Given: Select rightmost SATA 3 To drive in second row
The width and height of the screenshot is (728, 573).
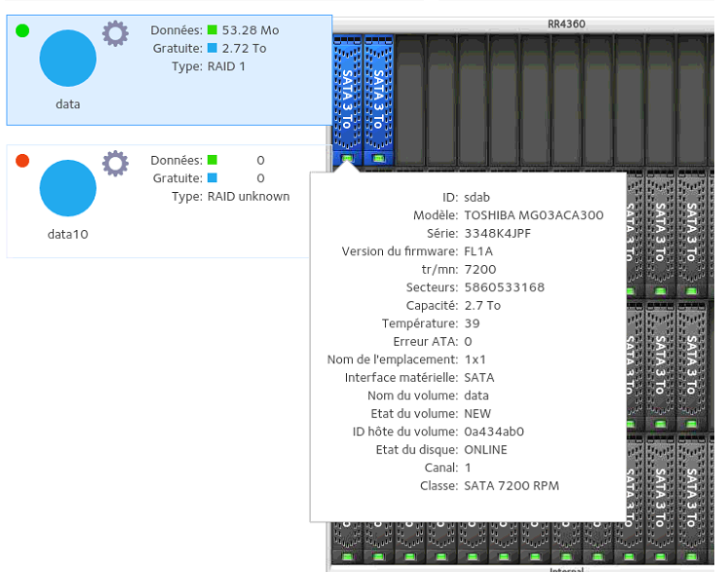Looking at the screenshot, I should coord(691,232).
